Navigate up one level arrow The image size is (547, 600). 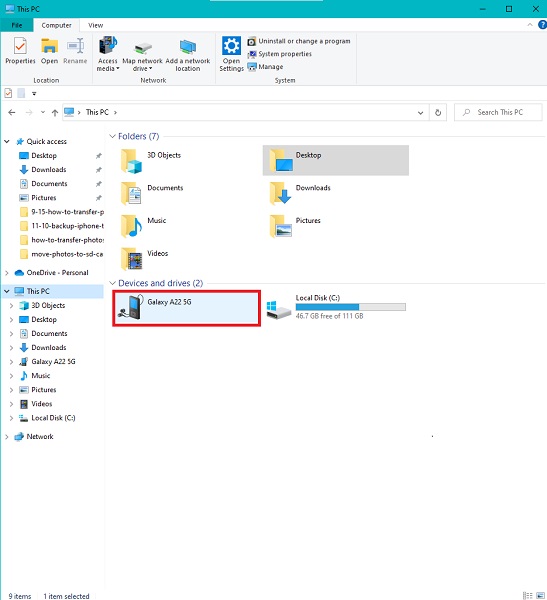pyautogui.click(x=55, y=112)
